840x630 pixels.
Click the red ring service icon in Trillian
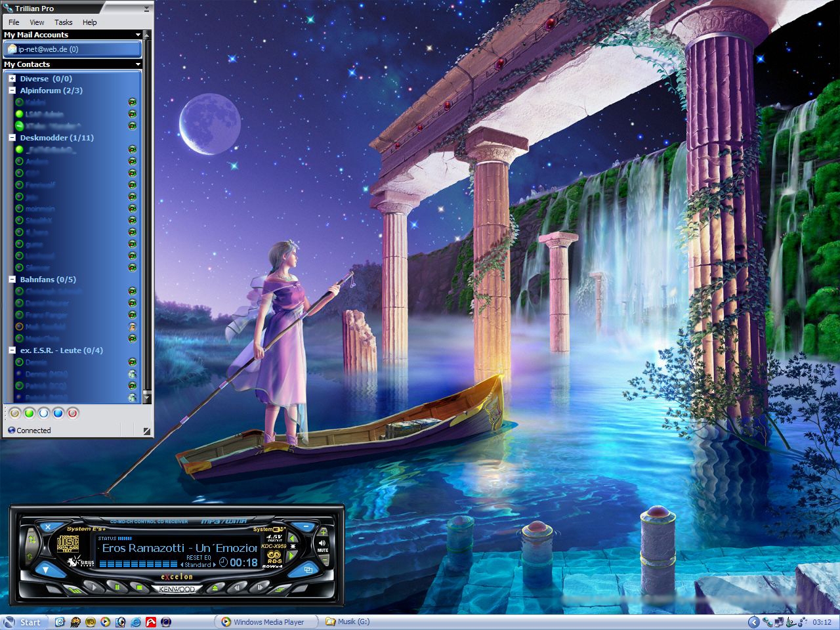(72, 413)
